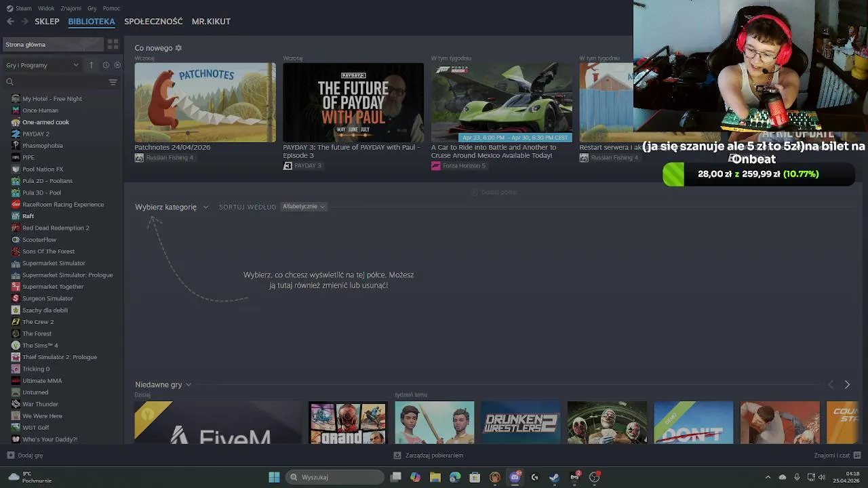Viewport: 868px width, 488px height.
Task: Select Thief Simulator 2: Prologue entry
Action: tap(60, 357)
